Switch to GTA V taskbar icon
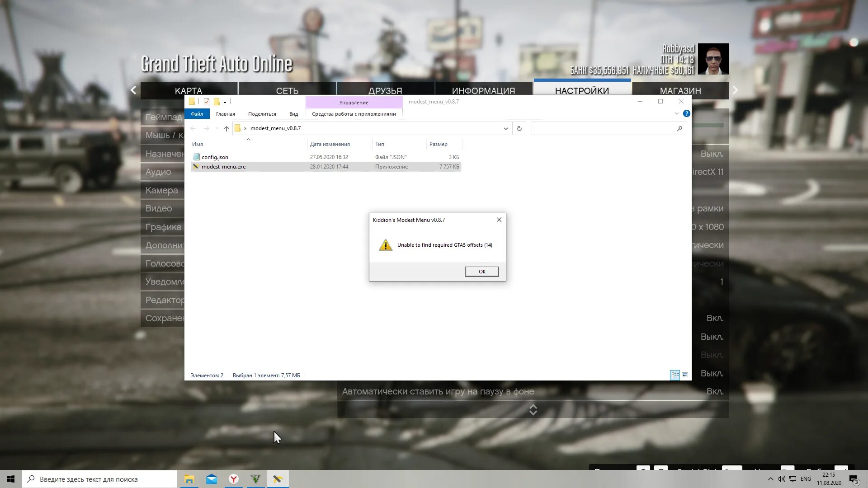The width and height of the screenshot is (868, 488). (x=255, y=479)
